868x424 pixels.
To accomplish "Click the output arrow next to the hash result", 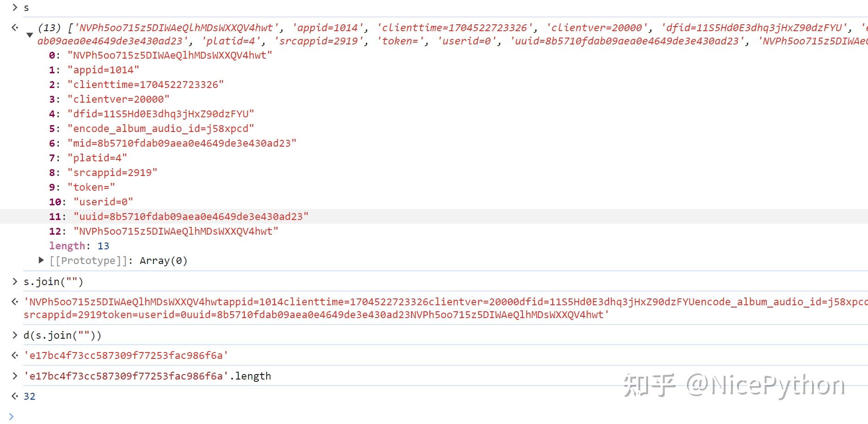I will [x=15, y=355].
